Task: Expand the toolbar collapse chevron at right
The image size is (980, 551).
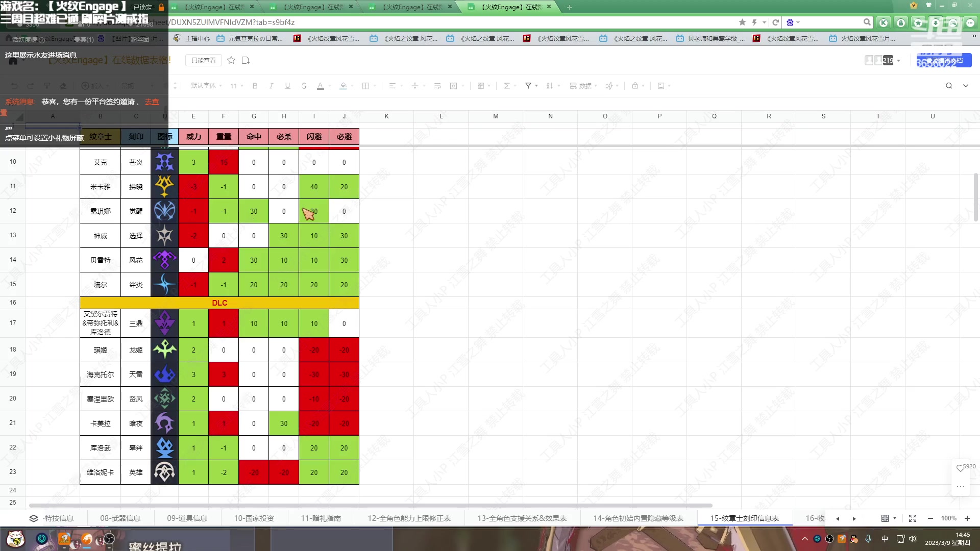Action: pos(966,86)
